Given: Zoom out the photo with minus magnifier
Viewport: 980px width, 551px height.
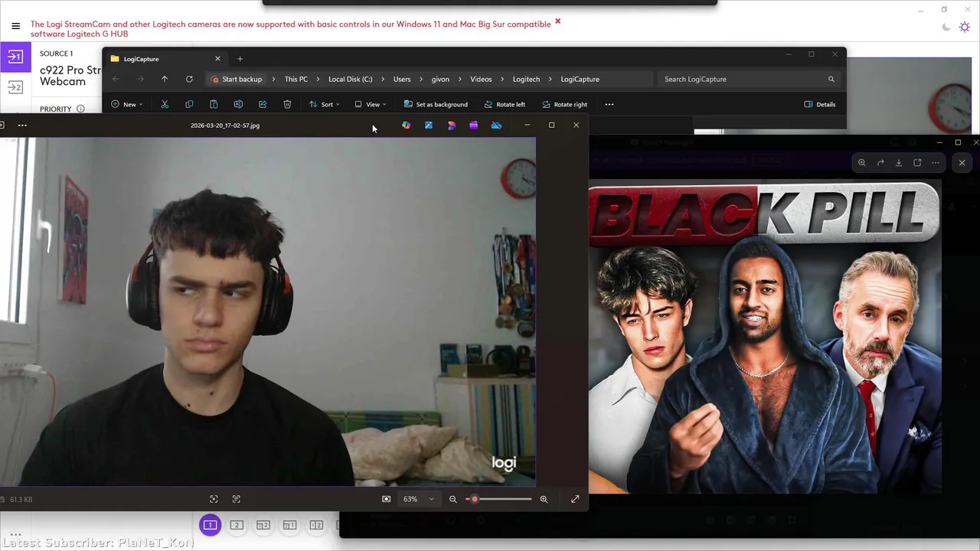Looking at the screenshot, I should [x=452, y=499].
